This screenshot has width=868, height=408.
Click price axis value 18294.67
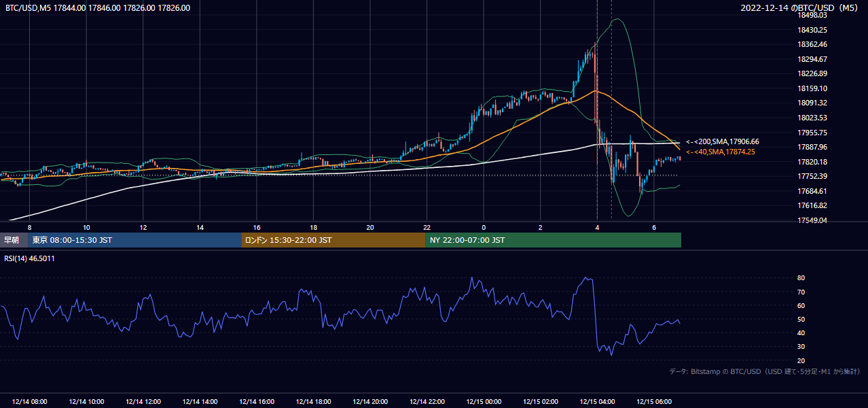pyautogui.click(x=812, y=59)
